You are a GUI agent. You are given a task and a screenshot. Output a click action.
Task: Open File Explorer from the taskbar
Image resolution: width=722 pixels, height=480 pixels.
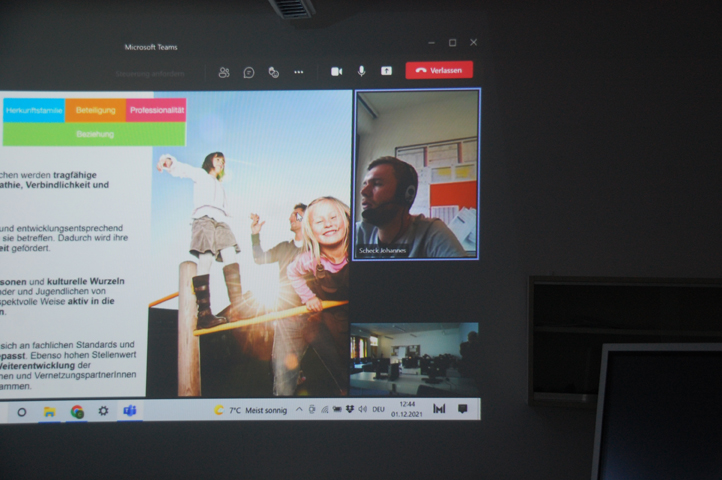[x=49, y=411]
